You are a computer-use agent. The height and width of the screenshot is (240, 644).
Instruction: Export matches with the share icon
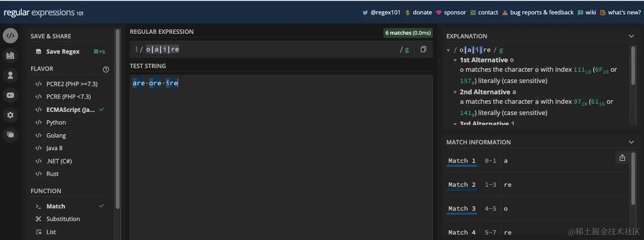[622, 157]
